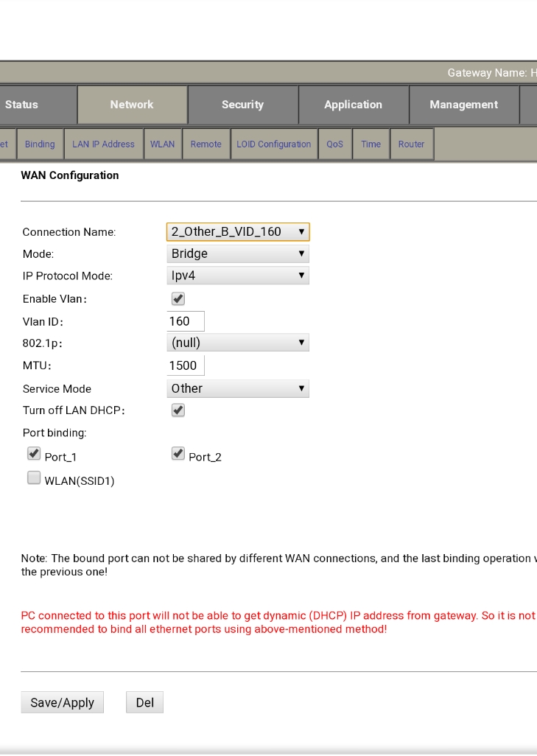Open the Connection Name dropdown
Screen dimensions: 537x756
(x=238, y=231)
